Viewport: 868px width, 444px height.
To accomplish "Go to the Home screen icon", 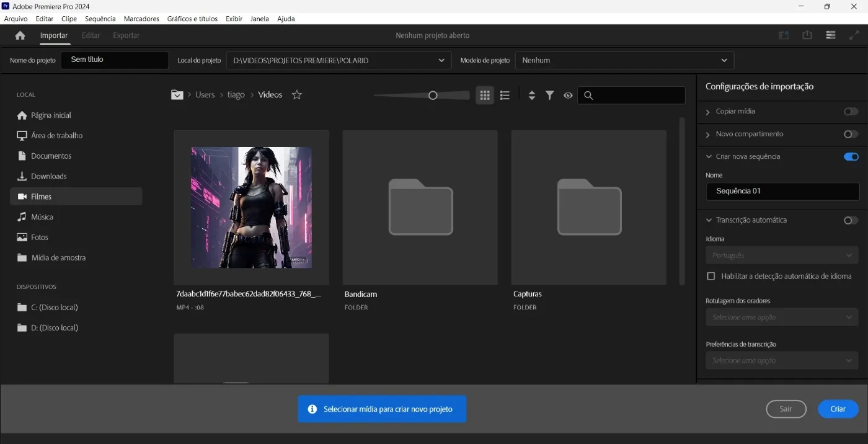I will point(20,35).
